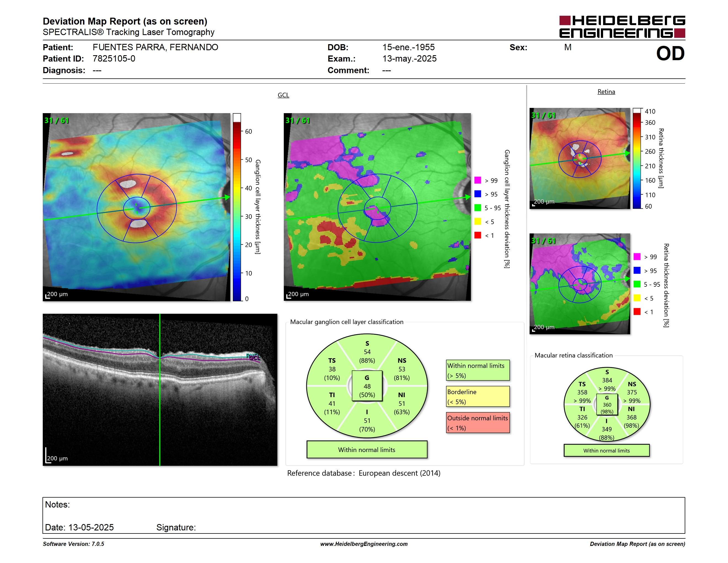Select the Patient ID 7825105-0
The image size is (728, 563).
coord(114,59)
